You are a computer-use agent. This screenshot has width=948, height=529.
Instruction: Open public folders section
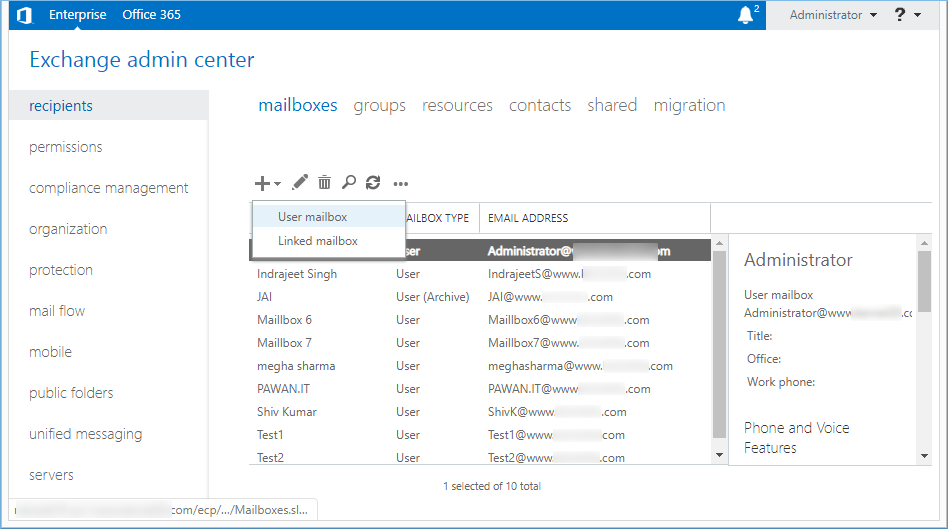71,393
